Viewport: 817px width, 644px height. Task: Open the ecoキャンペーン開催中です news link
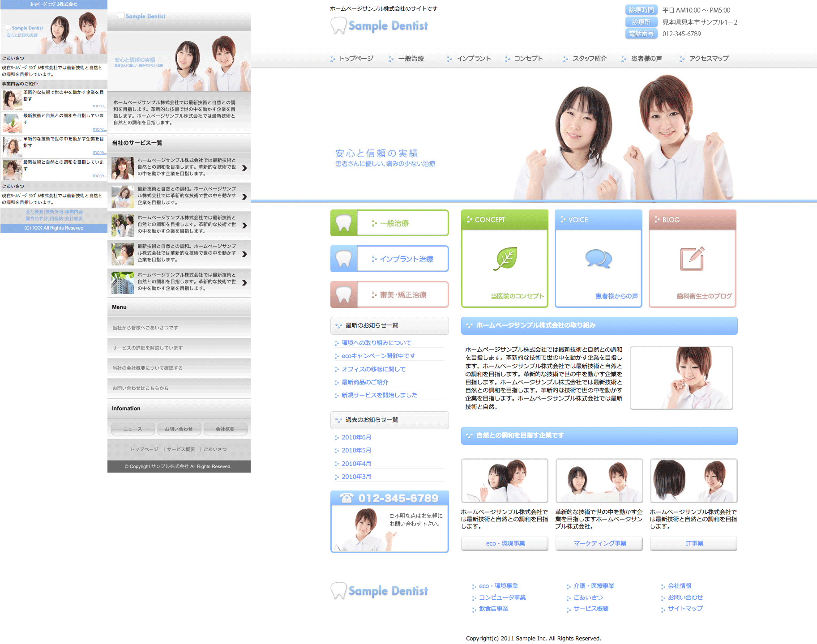coord(378,356)
